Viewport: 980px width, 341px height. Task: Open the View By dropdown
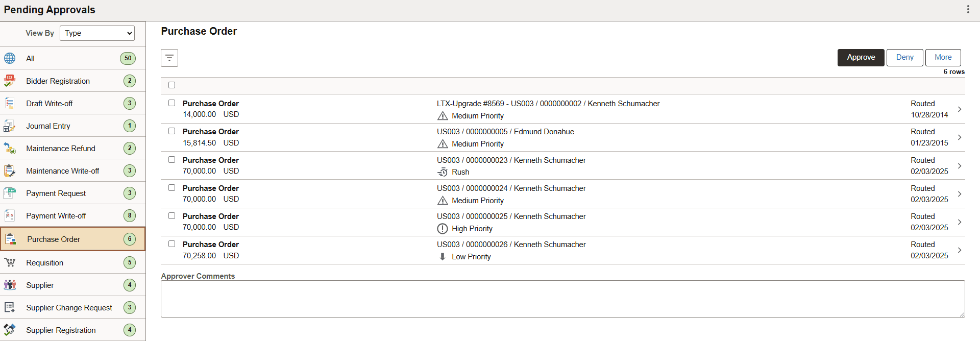click(x=96, y=33)
